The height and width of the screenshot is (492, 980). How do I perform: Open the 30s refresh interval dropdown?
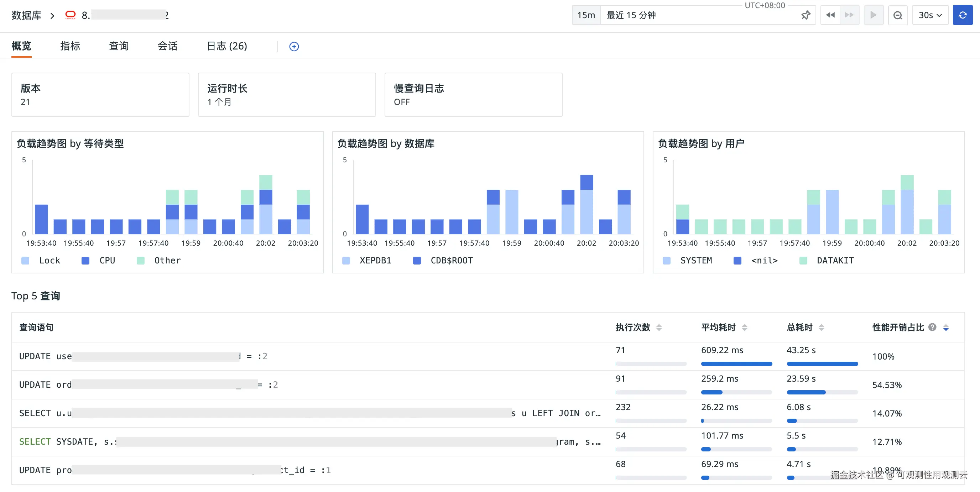pyautogui.click(x=930, y=15)
